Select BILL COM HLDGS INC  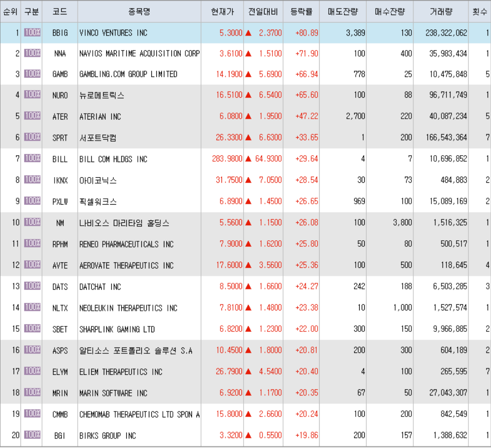[113, 159]
